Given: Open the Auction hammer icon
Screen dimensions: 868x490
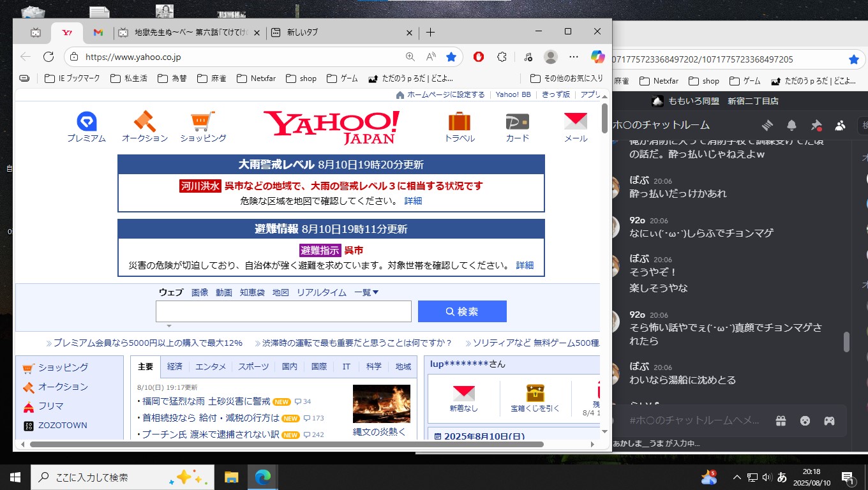Looking at the screenshot, I should click(x=144, y=121).
